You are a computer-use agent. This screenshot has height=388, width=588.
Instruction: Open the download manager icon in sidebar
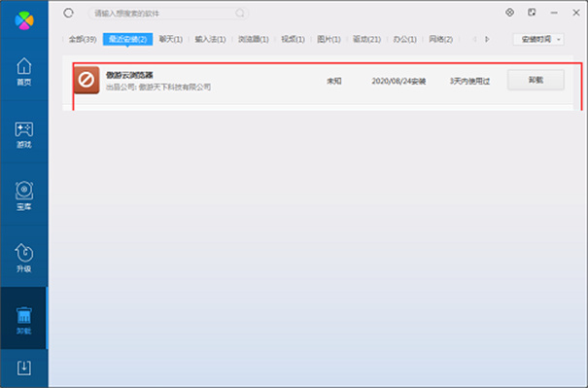click(x=24, y=368)
